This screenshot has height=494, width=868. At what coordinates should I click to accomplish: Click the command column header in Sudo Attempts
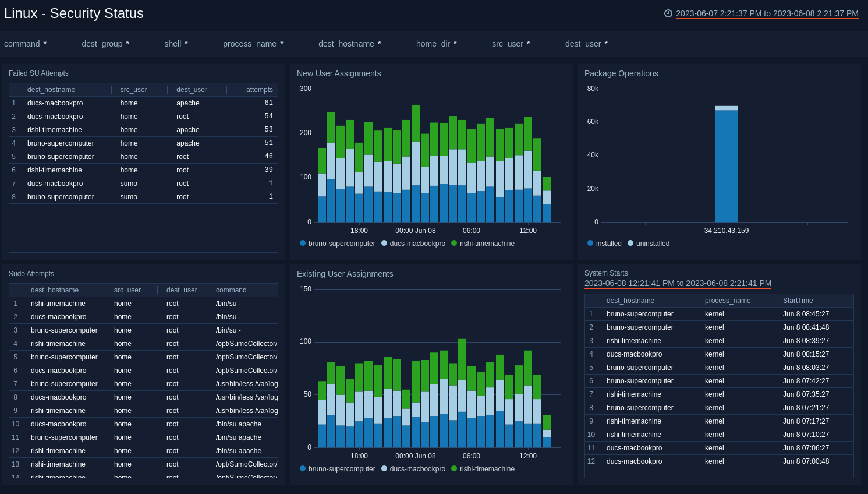point(231,290)
